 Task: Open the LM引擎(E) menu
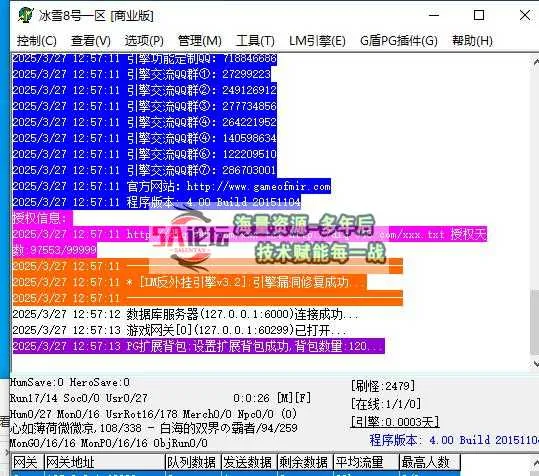pos(317,41)
